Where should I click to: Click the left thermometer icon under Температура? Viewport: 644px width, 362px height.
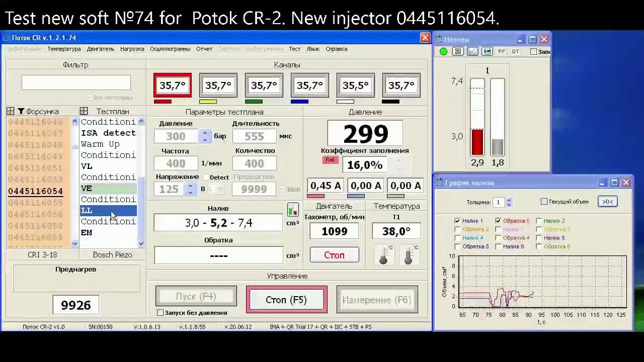coord(384,255)
